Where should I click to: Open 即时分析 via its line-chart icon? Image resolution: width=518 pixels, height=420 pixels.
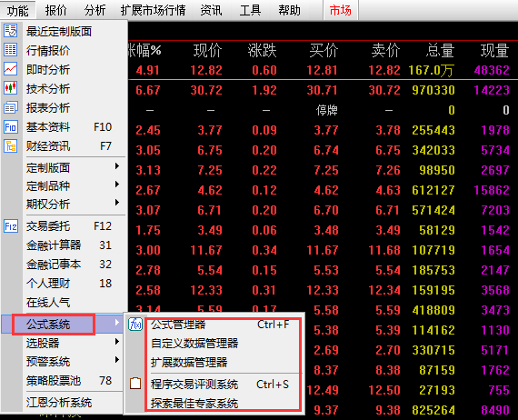(x=11, y=69)
